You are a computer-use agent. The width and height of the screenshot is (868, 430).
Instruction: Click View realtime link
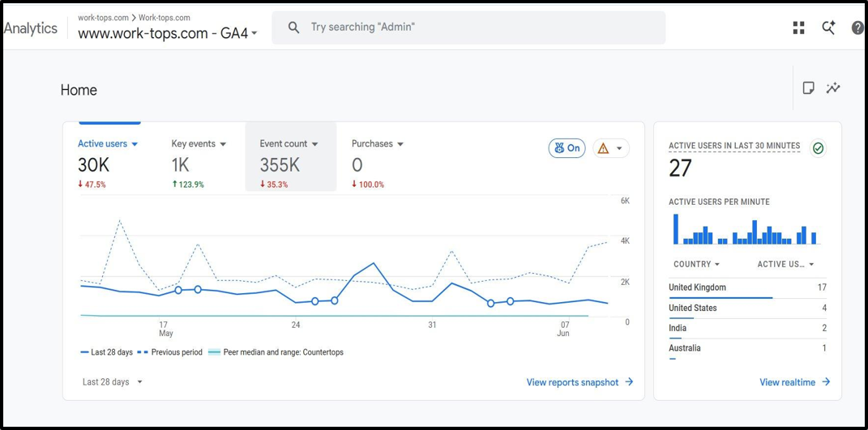(795, 382)
